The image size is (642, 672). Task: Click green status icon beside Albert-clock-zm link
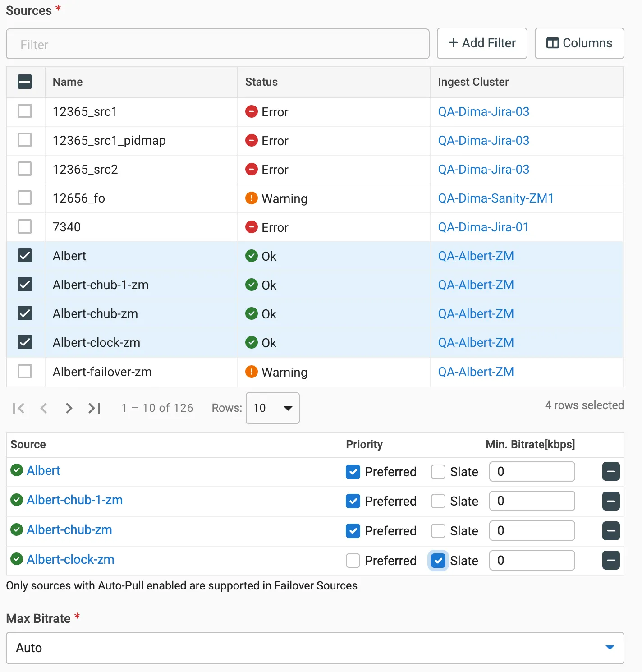tap(17, 559)
